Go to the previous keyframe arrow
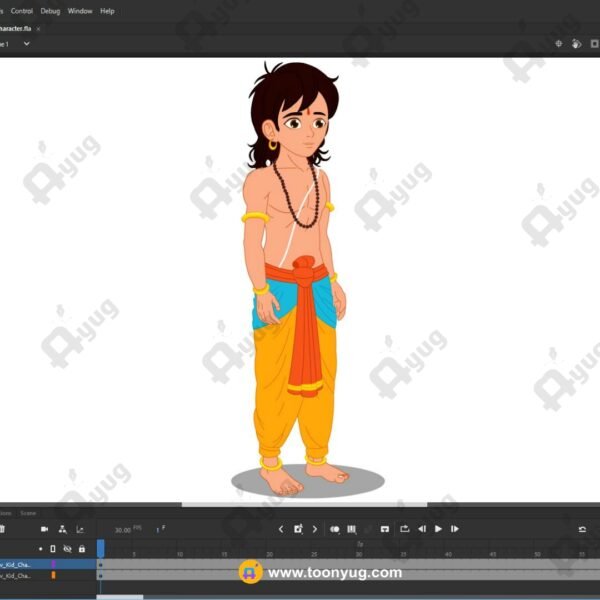Image resolution: width=600 pixels, height=600 pixels. [281, 529]
